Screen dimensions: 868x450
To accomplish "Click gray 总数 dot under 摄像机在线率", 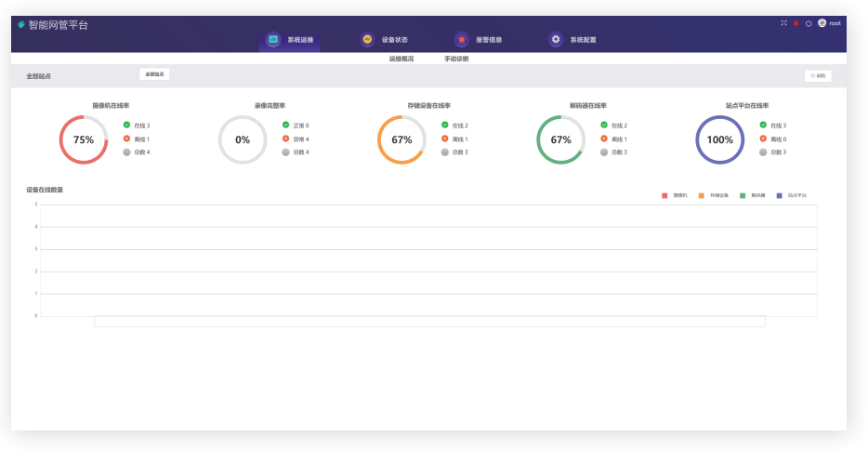I will coord(126,152).
